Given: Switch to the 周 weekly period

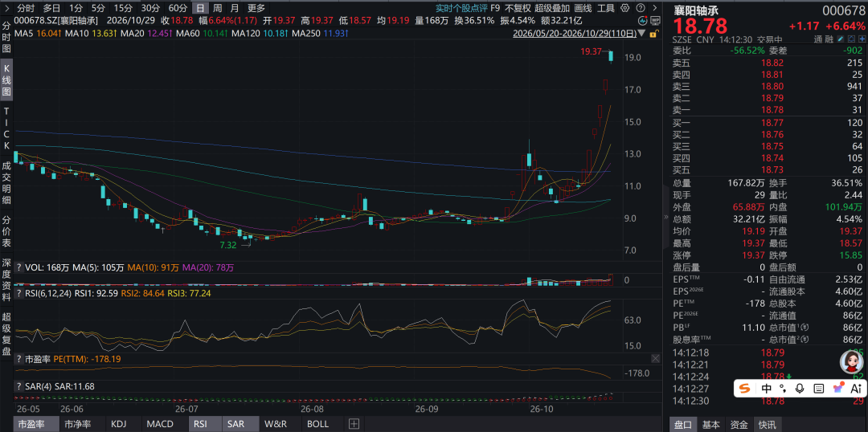Looking at the screenshot, I should click(217, 8).
